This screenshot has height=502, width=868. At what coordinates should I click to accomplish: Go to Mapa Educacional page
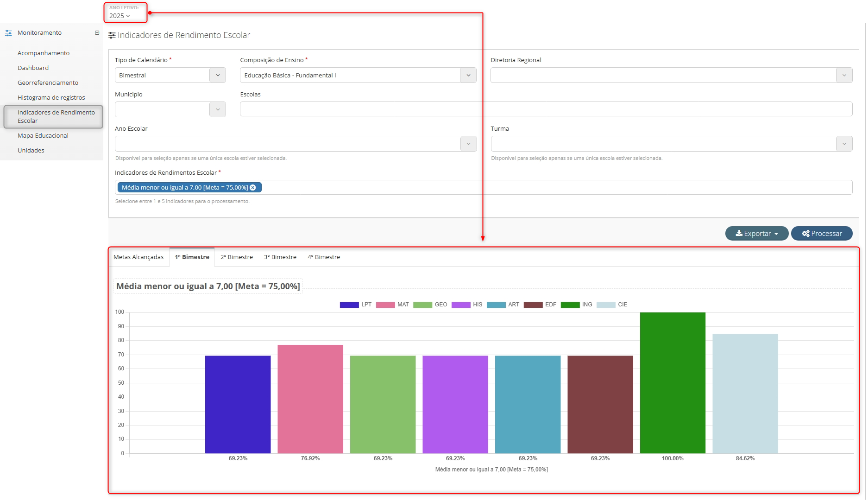(43, 136)
